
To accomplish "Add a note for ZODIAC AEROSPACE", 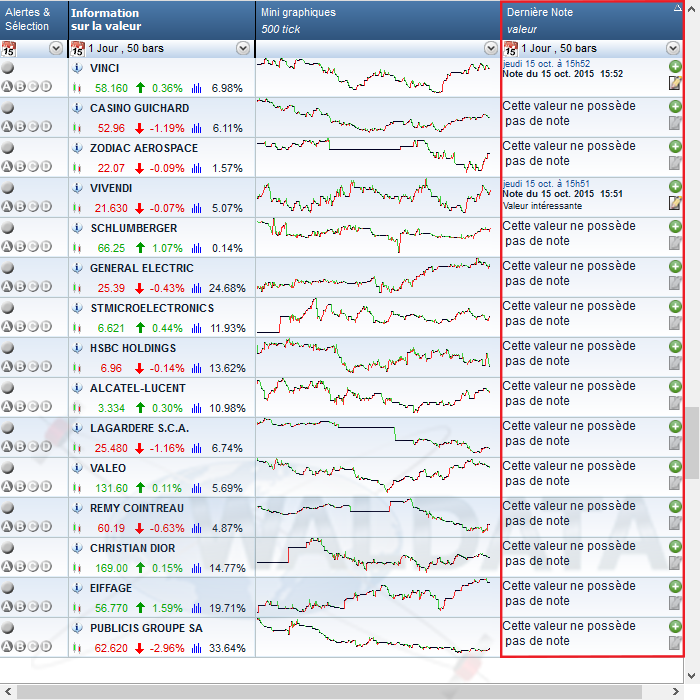I will (x=675, y=146).
